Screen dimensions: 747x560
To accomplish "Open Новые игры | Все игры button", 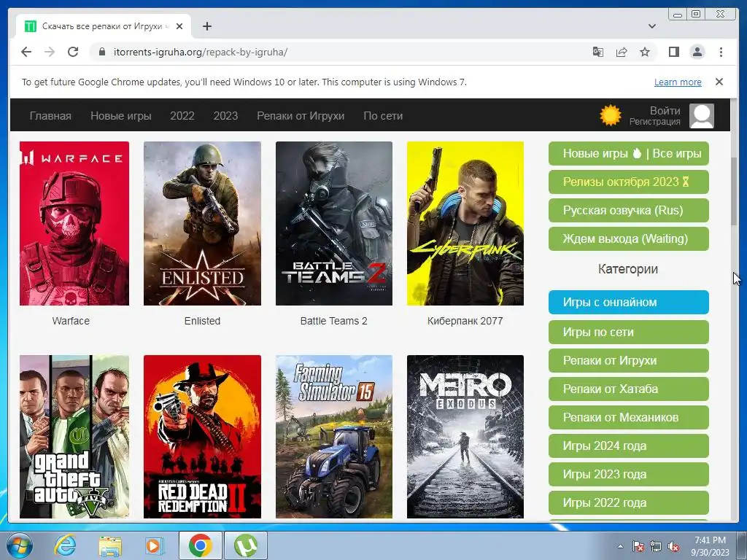I will coord(628,153).
